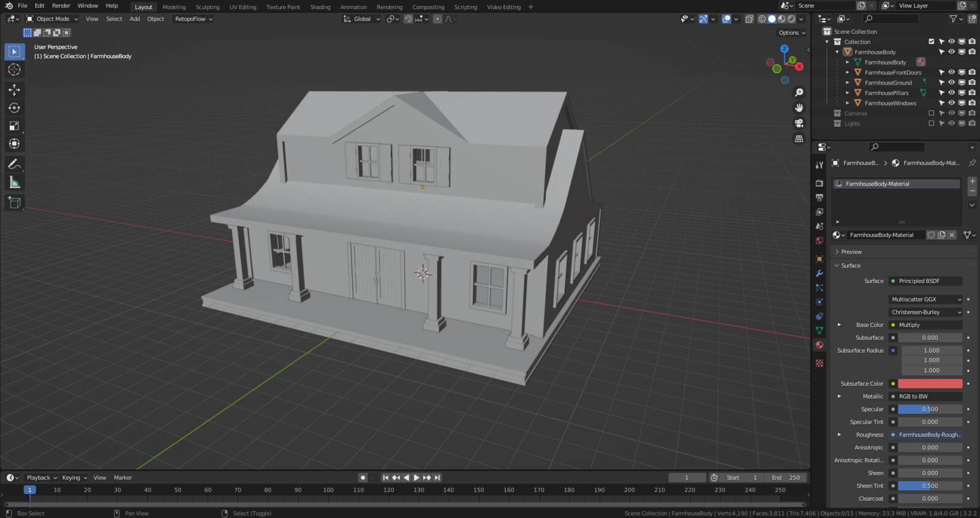Unlink the FarmhouseBody-Material with X button
Screen dimensions: 980x518
952,235
